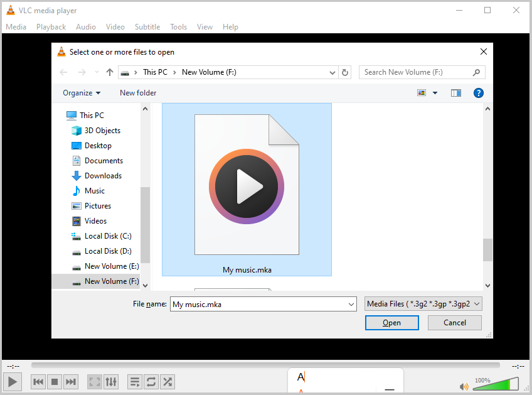This screenshot has width=532, height=395.
Task: Open 3D Objects folder
Action: tap(96, 131)
